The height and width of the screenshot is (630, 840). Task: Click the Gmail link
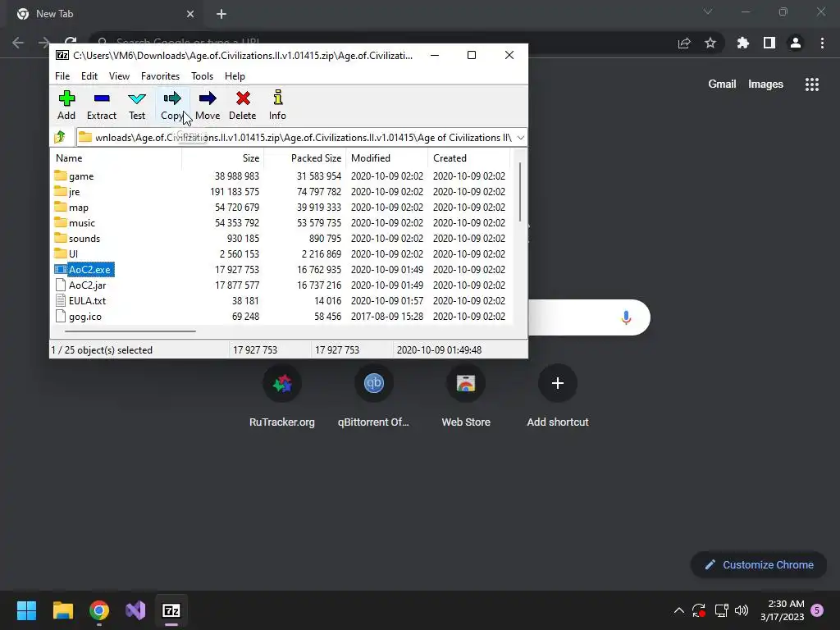(x=722, y=84)
